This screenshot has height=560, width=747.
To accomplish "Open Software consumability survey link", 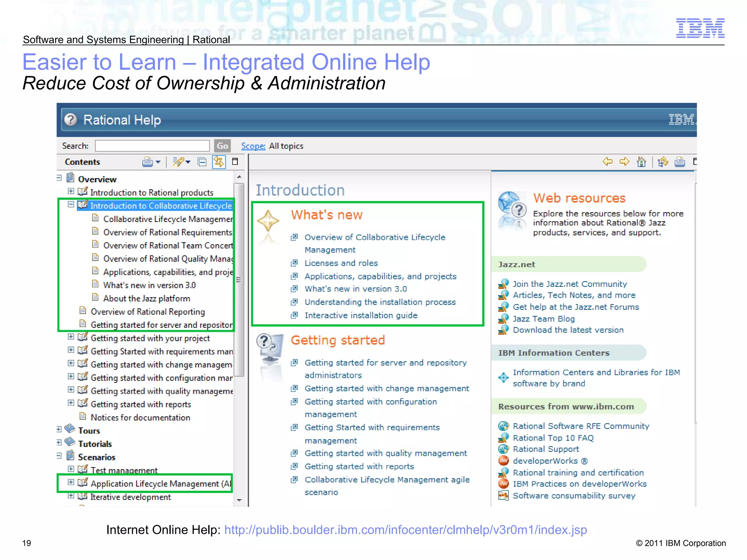I will [574, 496].
